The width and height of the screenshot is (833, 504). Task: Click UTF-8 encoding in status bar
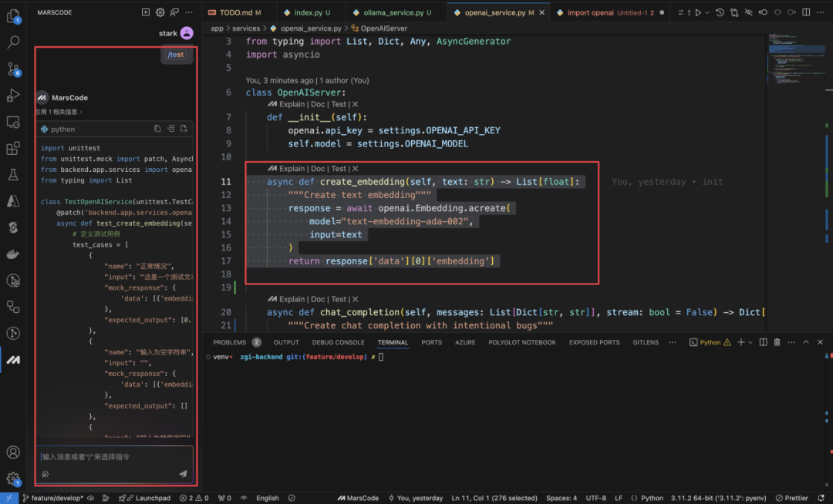595,498
